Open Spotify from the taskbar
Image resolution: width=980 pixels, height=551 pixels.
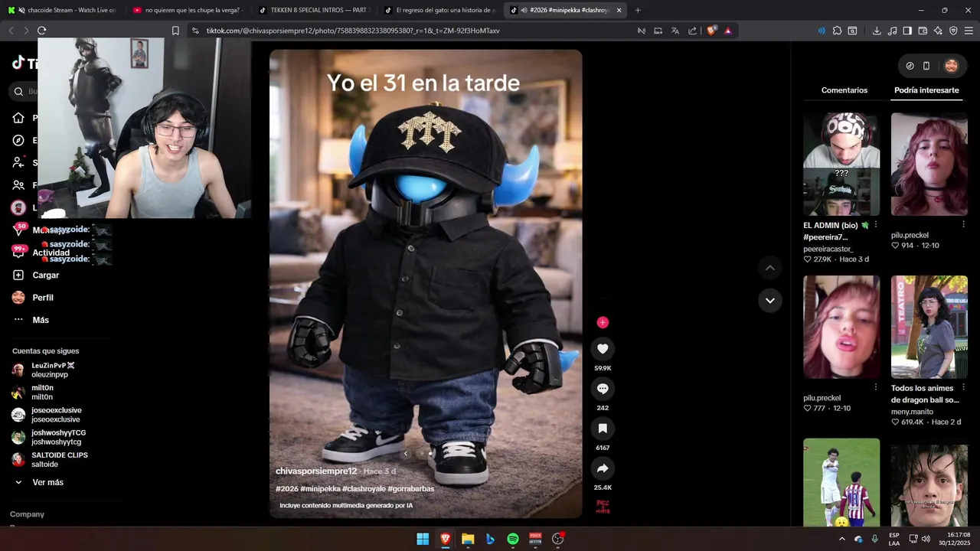point(513,539)
